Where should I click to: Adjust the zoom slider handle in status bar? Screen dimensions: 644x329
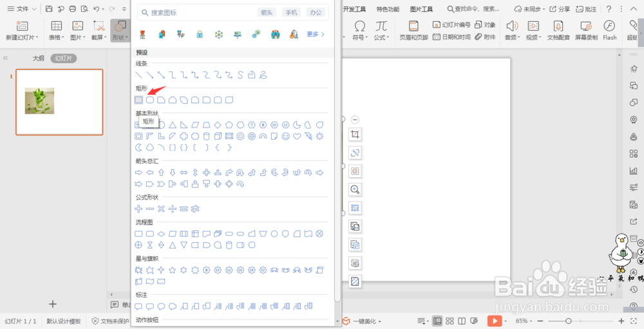pyautogui.click(x=569, y=321)
